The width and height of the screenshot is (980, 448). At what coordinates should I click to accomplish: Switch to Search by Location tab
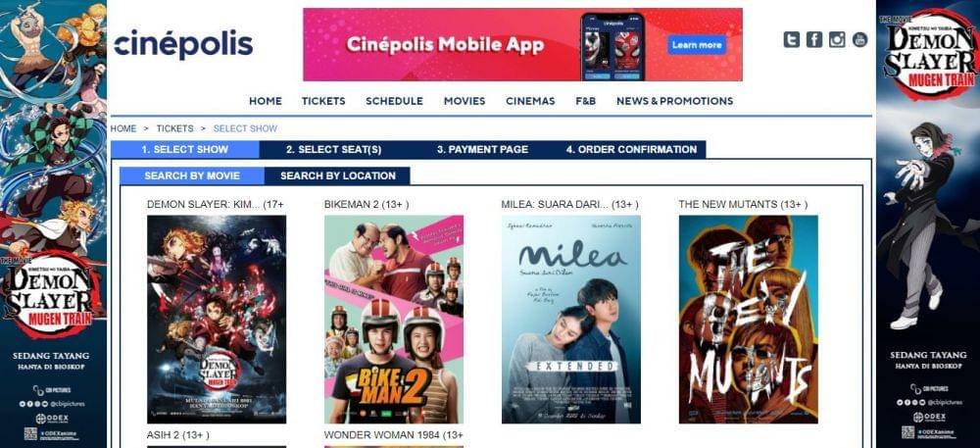click(337, 175)
